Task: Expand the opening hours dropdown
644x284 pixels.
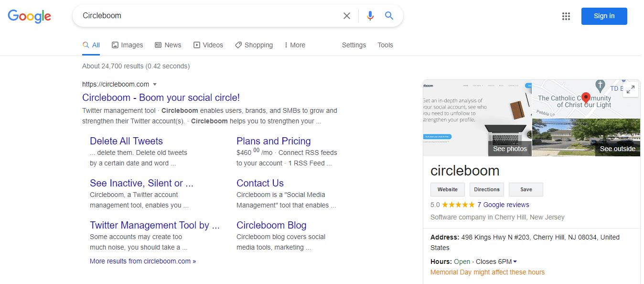Action: 515,262
